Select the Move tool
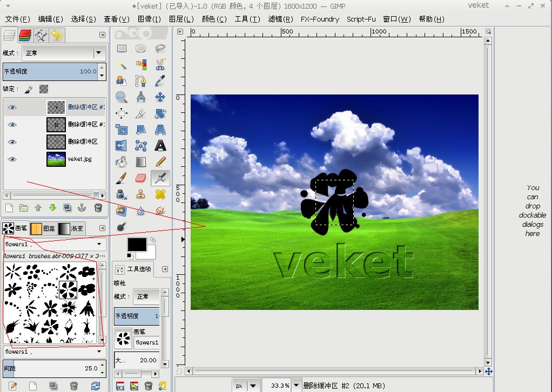552x392 pixels. tap(160, 97)
